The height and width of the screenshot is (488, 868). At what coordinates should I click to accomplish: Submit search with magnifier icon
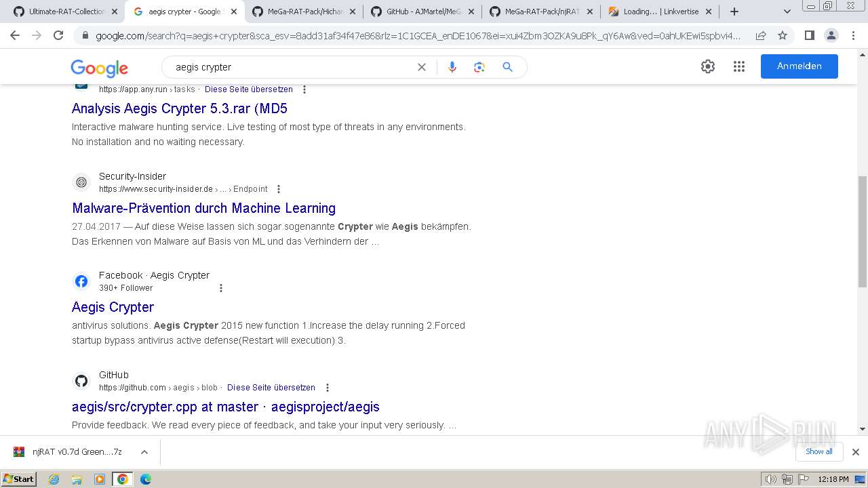pyautogui.click(x=507, y=67)
